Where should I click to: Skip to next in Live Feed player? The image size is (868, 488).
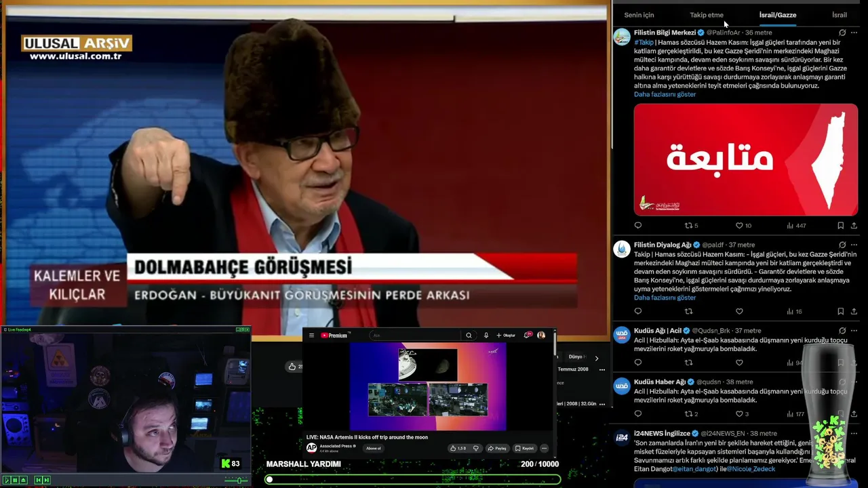[x=46, y=480]
